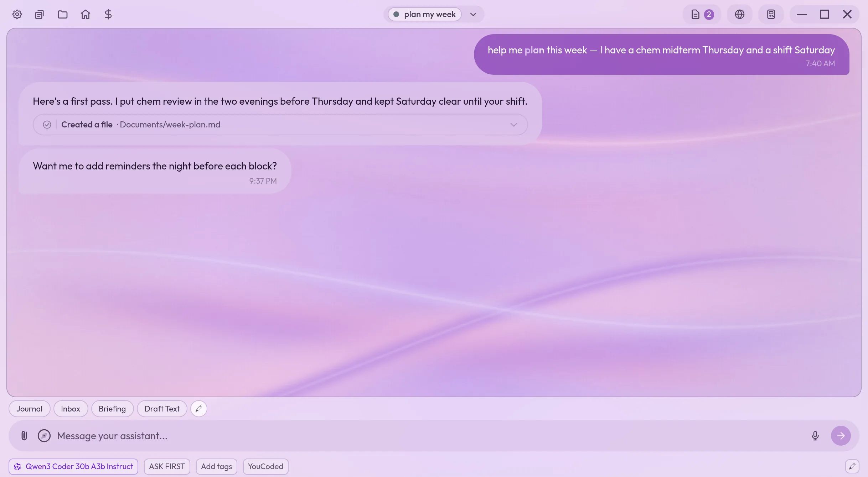This screenshot has height=477, width=868.
Task: Open documents icon with badge 2
Action: tap(702, 14)
